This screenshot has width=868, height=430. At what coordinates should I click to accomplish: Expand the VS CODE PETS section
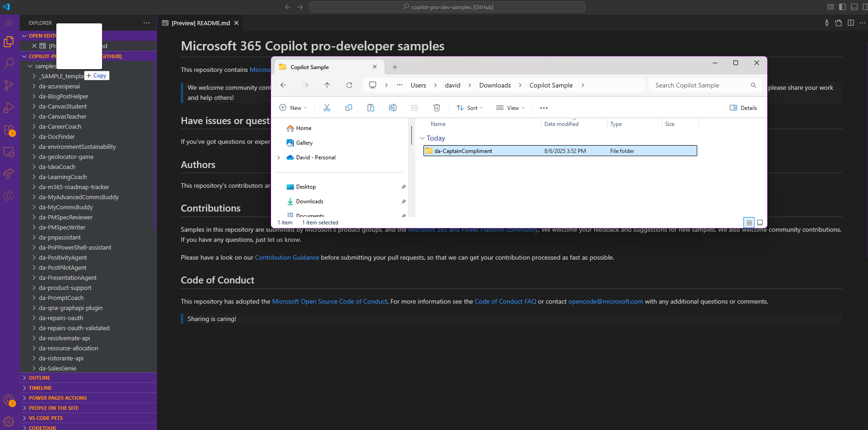pyautogui.click(x=88, y=418)
